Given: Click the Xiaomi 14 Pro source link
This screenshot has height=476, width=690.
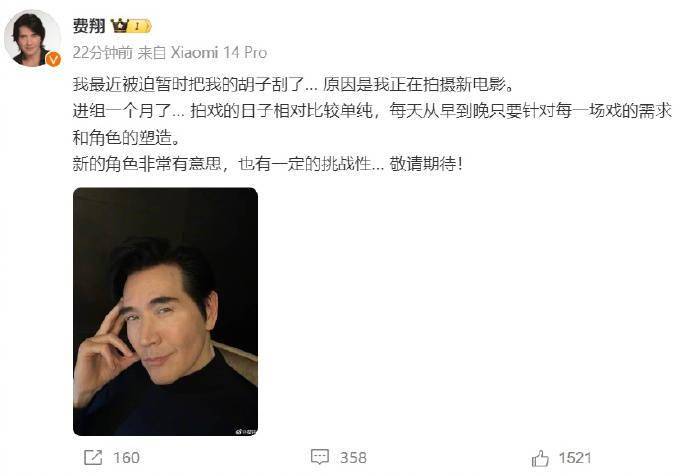Looking at the screenshot, I should pos(219,53).
